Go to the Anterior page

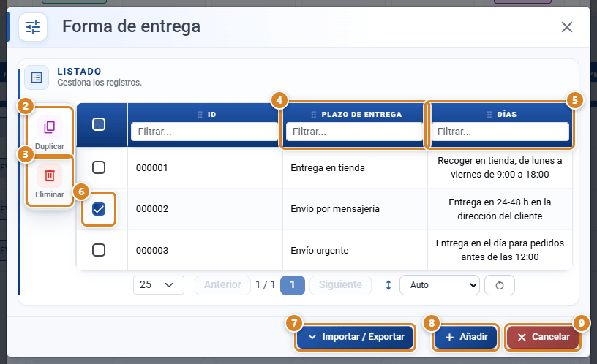coord(222,285)
